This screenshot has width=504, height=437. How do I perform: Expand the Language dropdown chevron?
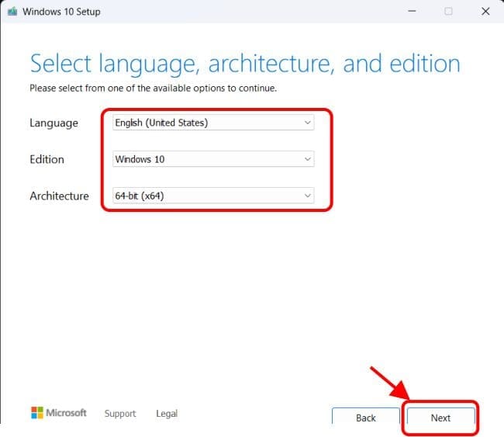307,123
